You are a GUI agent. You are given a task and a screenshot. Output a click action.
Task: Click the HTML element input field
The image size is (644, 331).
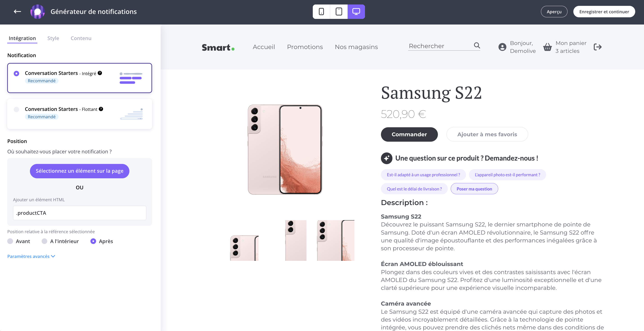[79, 213]
